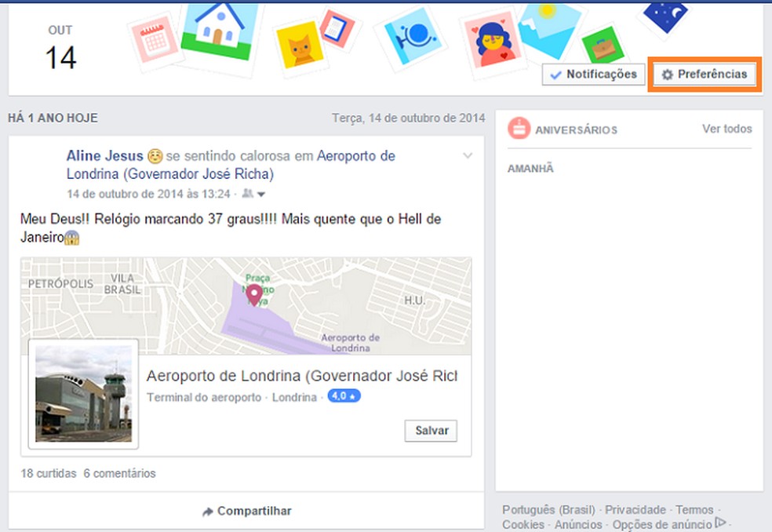The image size is (772, 532).
Task: Open the Preferências settings button
Action: point(705,75)
